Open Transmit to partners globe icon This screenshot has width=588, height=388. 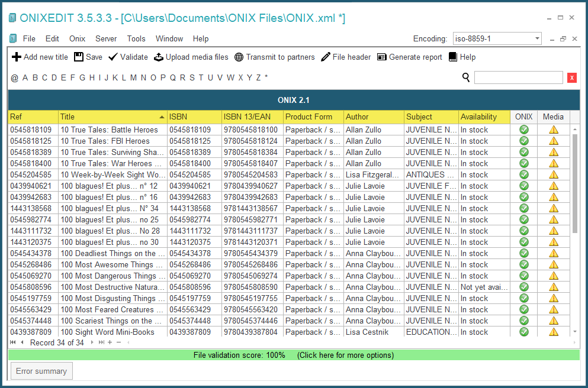coord(239,57)
